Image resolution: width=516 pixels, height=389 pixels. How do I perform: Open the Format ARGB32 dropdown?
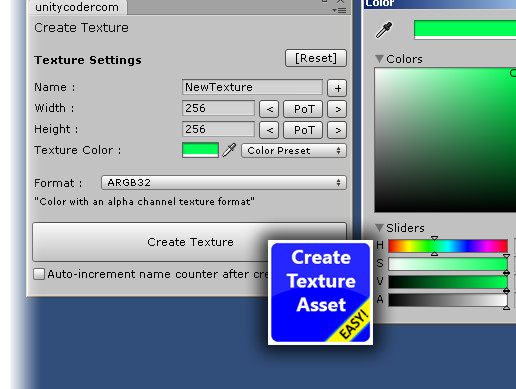(224, 183)
